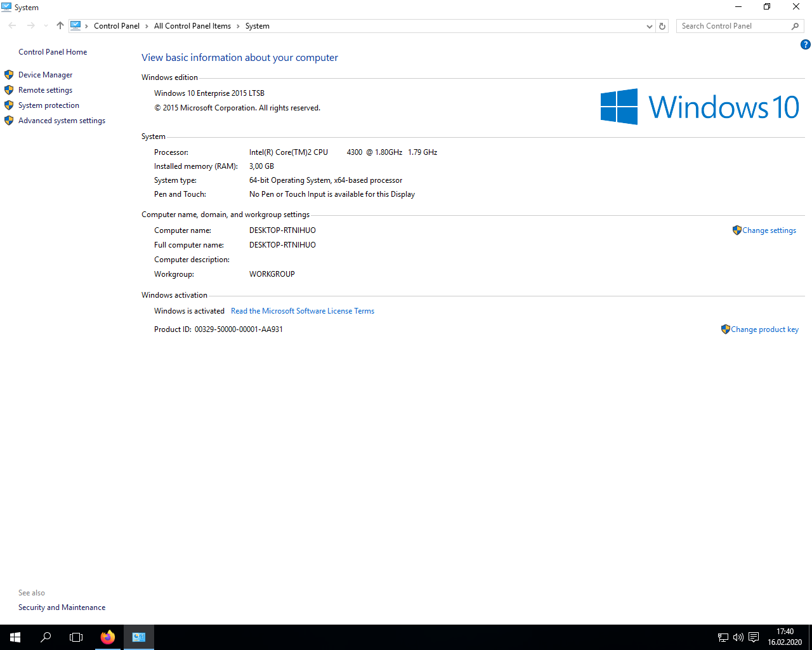This screenshot has height=650, width=812.
Task: Click the search magnifier icon in Control Panel
Action: click(796, 26)
